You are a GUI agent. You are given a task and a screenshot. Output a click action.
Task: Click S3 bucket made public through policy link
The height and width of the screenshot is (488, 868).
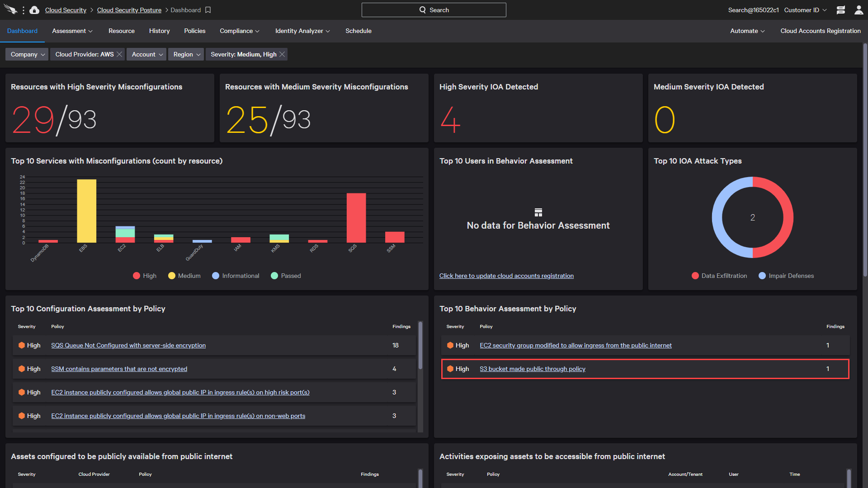[532, 368]
